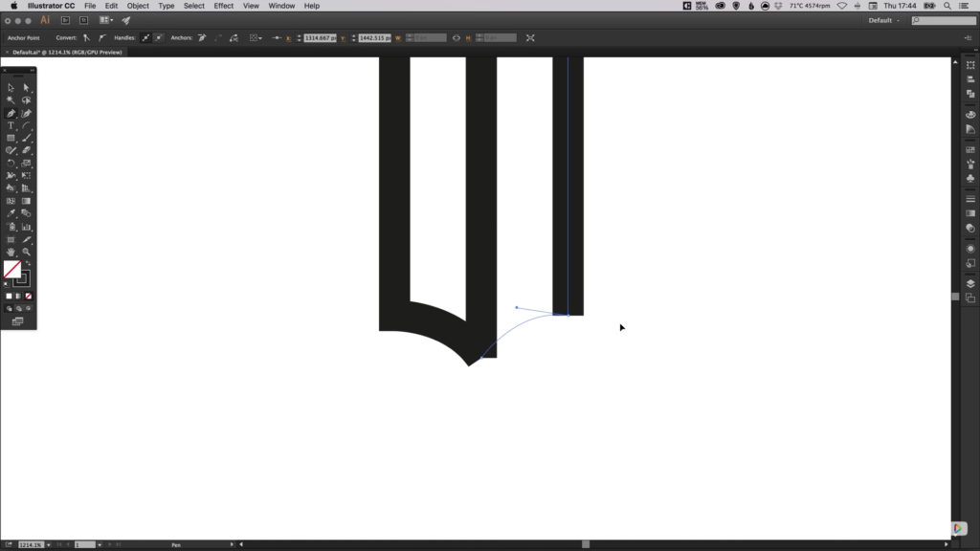
Task: Expand the status bar Pen popup arrow
Action: [x=232, y=544]
